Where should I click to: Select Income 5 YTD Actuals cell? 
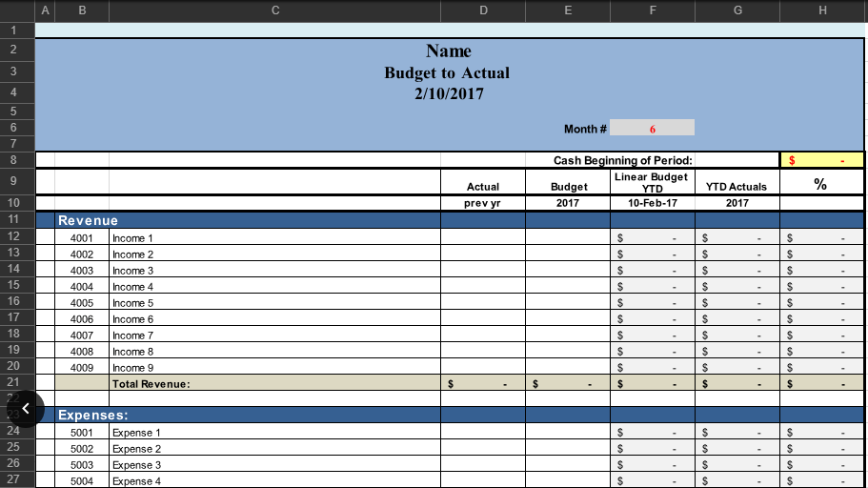[x=737, y=303]
